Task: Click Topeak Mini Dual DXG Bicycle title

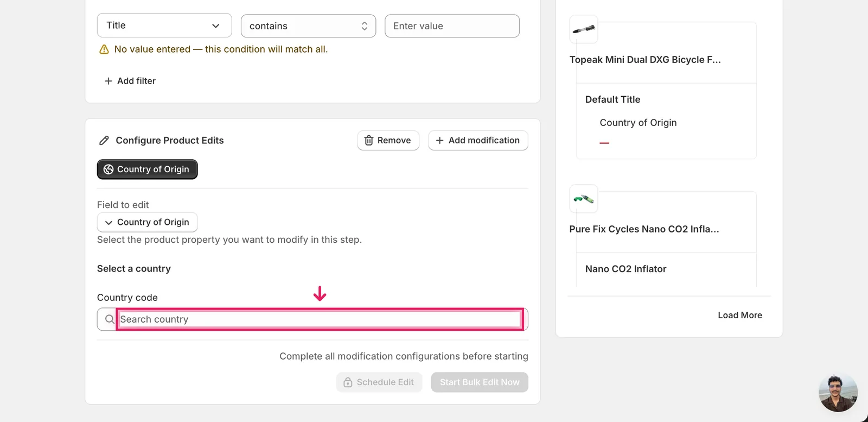Action: click(x=645, y=60)
